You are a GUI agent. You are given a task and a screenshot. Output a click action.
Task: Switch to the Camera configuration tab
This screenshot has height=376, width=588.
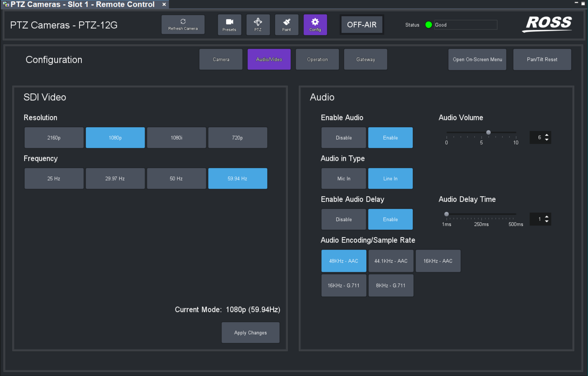(220, 59)
